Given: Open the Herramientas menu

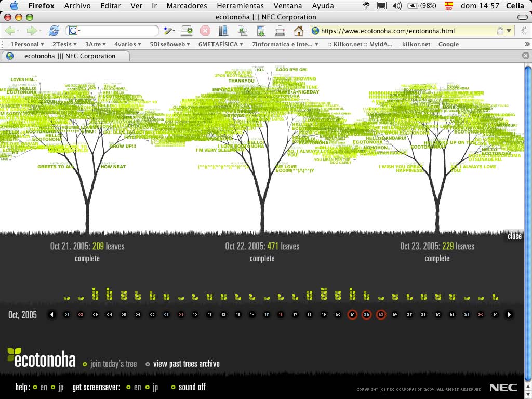Looking at the screenshot, I should tap(240, 6).
